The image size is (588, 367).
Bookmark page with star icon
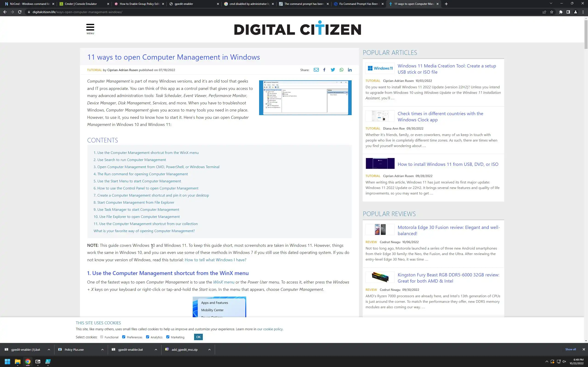551,12
